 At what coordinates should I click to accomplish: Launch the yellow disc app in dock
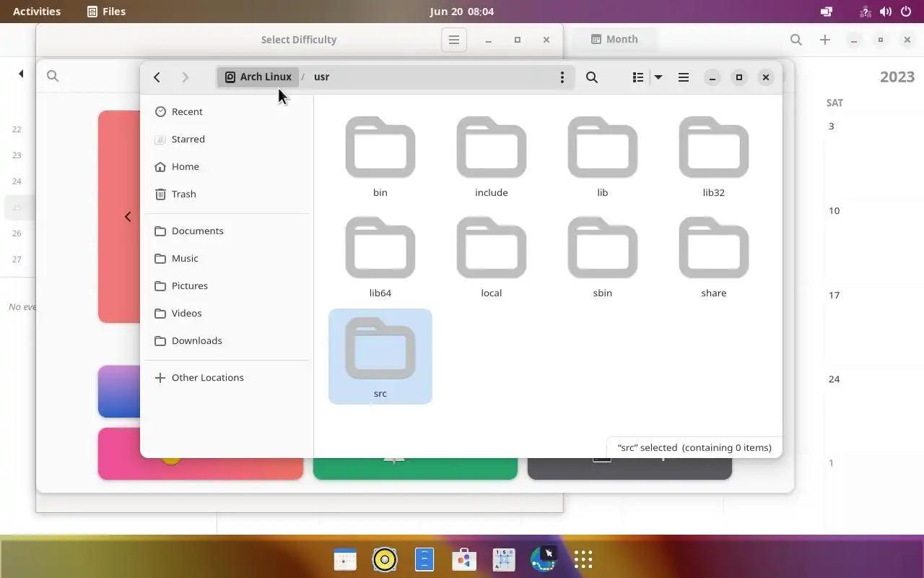tap(385, 559)
